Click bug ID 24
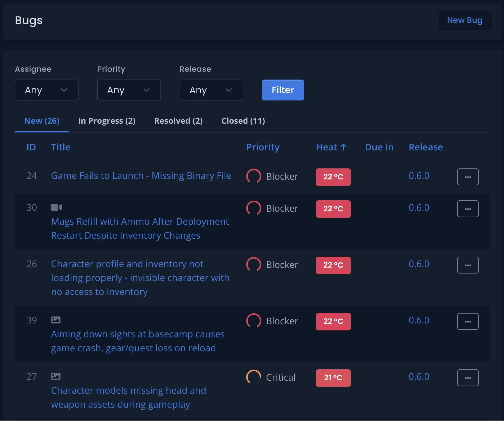Viewport: 504px width, 421px height. pyautogui.click(x=32, y=176)
